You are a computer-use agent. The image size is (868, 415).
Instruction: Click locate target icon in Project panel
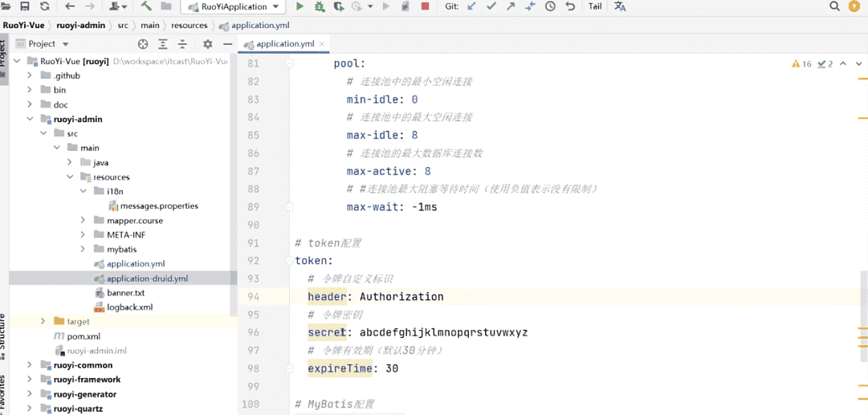coord(143,44)
